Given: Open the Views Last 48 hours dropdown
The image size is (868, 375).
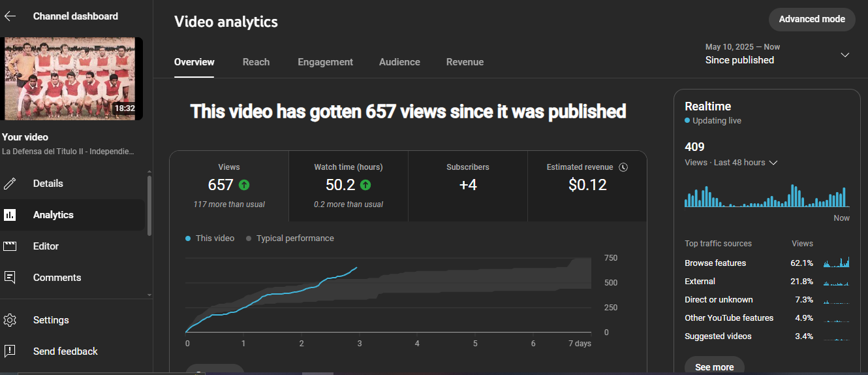Looking at the screenshot, I should point(773,163).
